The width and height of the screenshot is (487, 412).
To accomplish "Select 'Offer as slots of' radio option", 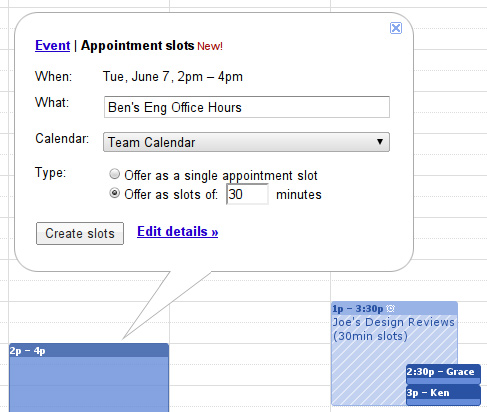I will tap(114, 193).
